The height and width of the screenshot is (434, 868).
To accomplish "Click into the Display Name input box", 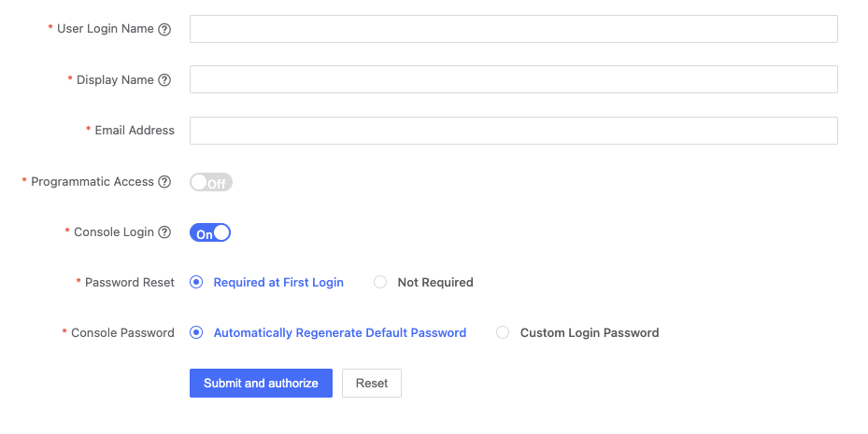I will click(x=513, y=79).
